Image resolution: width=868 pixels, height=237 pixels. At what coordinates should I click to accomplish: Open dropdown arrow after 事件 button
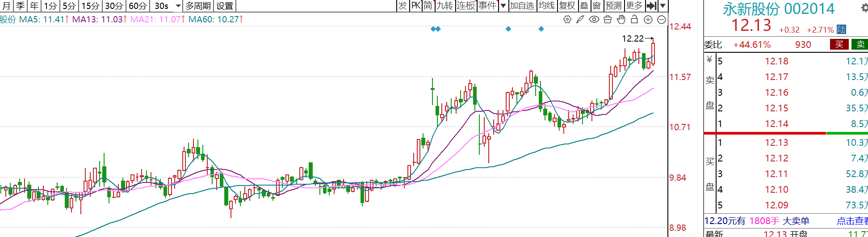503,6
